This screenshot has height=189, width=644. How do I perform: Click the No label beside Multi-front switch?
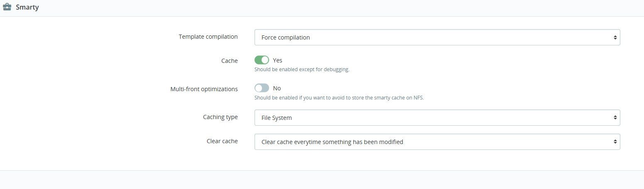coord(277,88)
